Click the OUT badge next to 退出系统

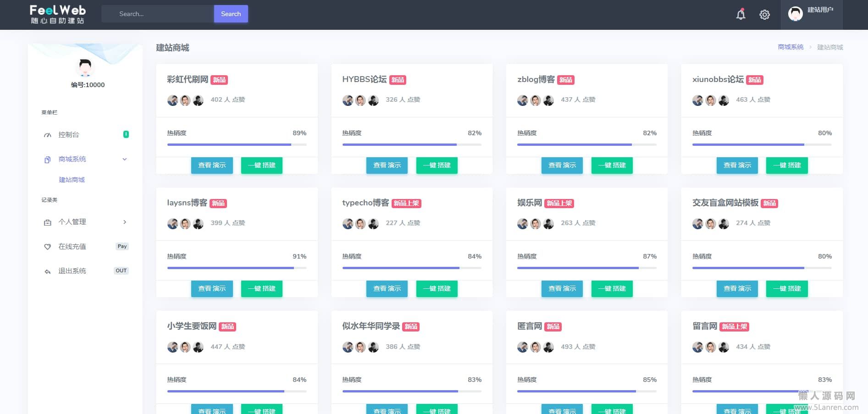(x=121, y=270)
